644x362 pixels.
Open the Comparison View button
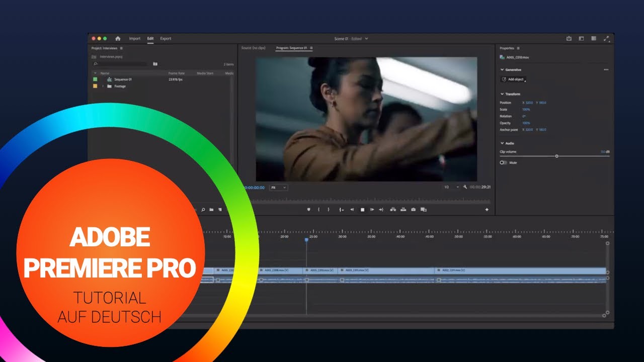point(423,210)
